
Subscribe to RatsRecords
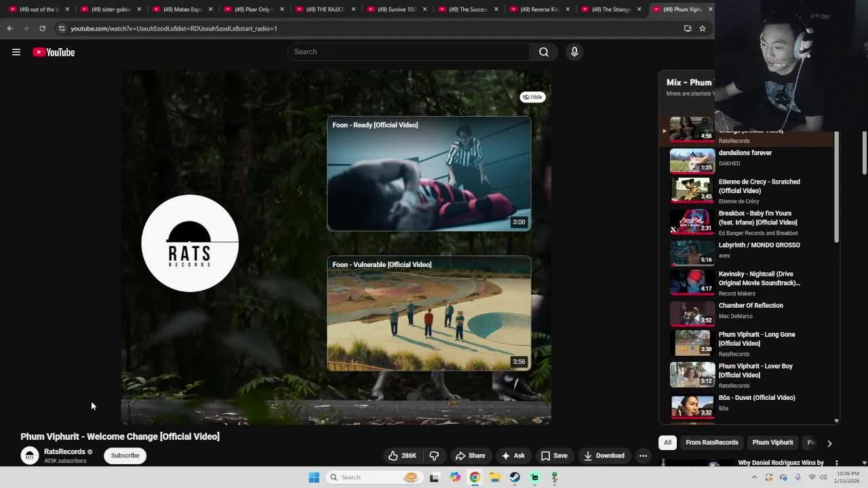125,455
